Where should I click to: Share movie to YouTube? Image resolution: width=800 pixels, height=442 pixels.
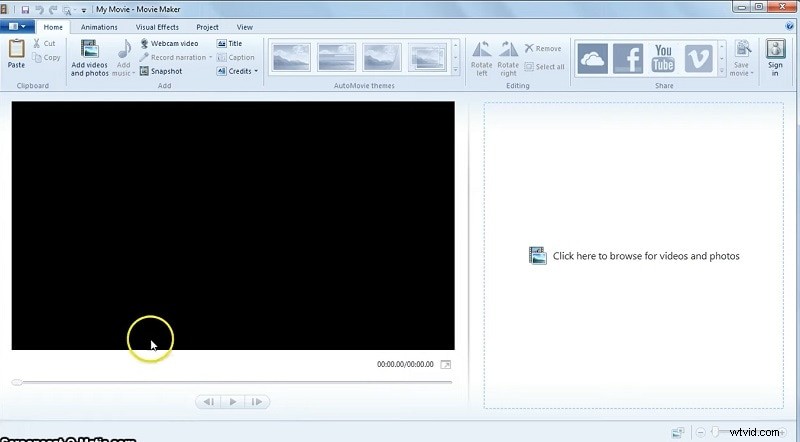tap(663, 58)
